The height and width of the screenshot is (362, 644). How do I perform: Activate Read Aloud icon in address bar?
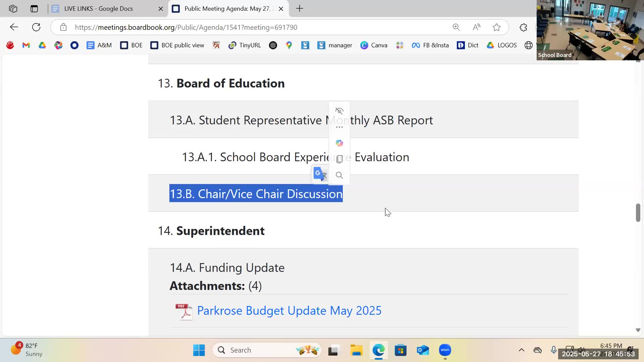pos(476,27)
